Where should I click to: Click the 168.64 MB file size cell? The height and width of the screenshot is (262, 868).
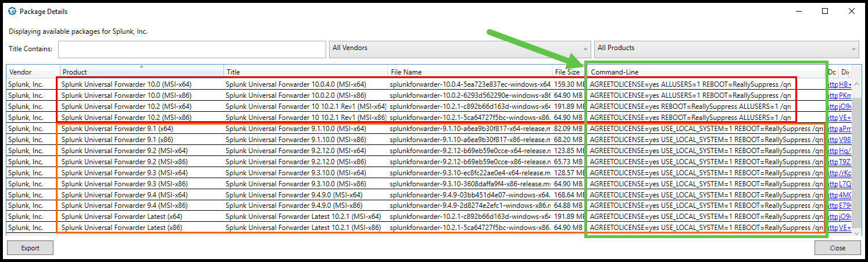click(569, 195)
